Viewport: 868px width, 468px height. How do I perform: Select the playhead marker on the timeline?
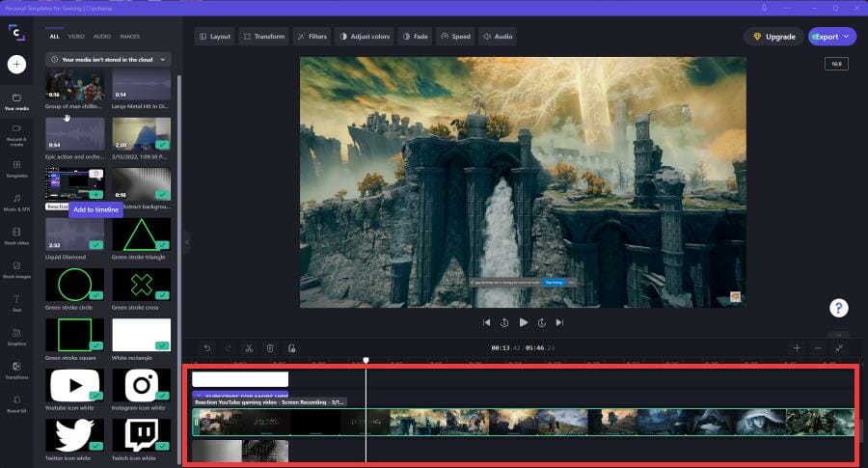pos(366,361)
